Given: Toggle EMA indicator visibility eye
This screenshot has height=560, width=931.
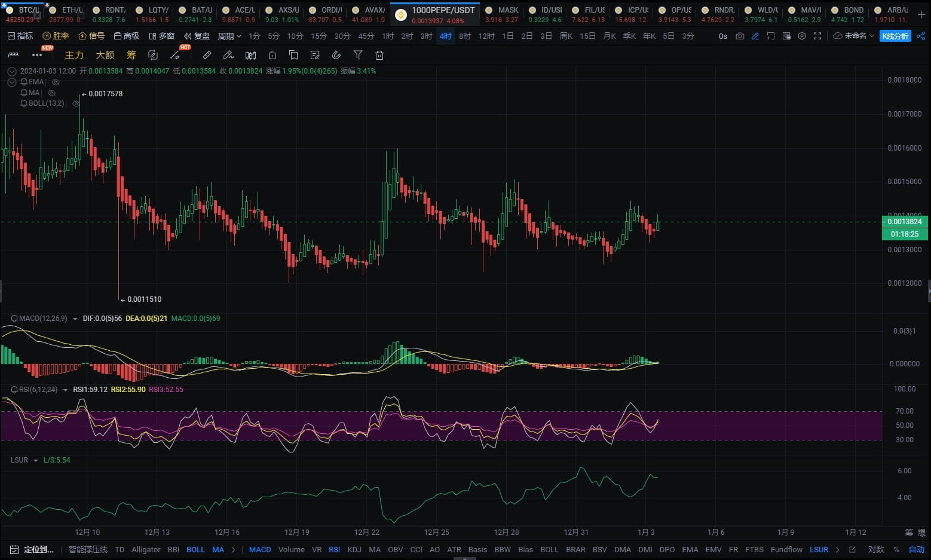Looking at the screenshot, I should [56, 82].
